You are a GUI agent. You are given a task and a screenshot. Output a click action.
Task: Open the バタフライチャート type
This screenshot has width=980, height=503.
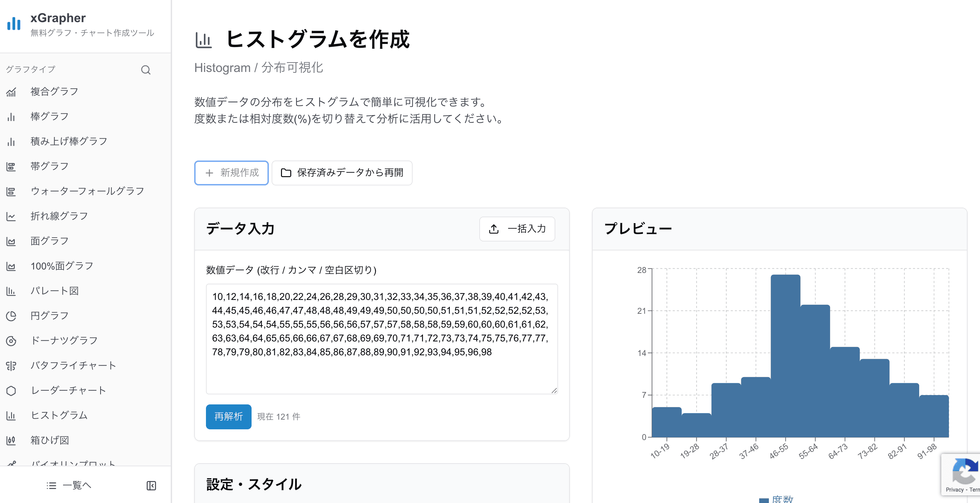pyautogui.click(x=73, y=365)
